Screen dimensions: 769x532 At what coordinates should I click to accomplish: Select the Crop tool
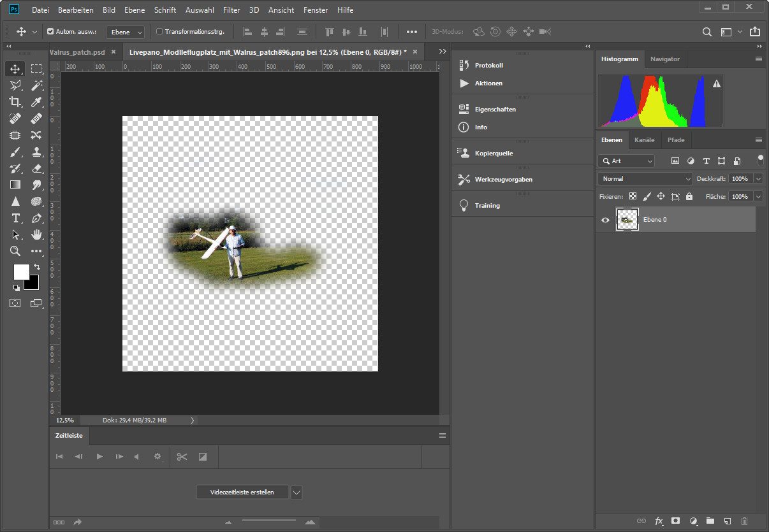click(x=15, y=102)
